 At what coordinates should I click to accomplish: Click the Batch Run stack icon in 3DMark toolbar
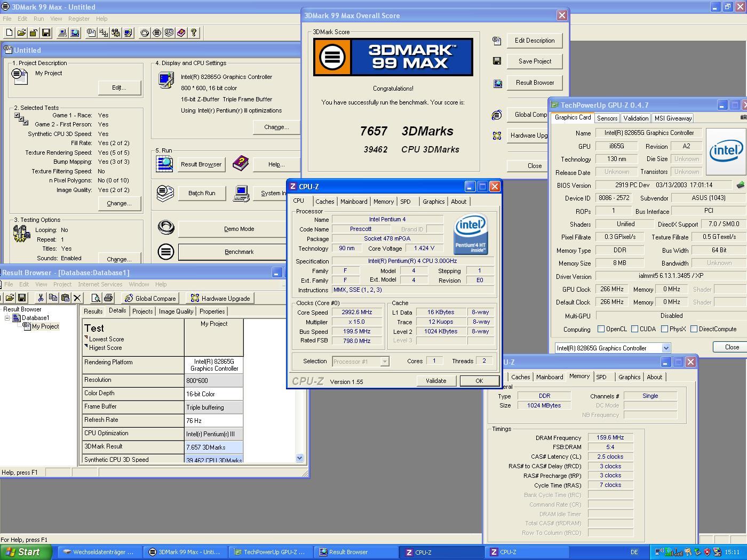coord(169,33)
